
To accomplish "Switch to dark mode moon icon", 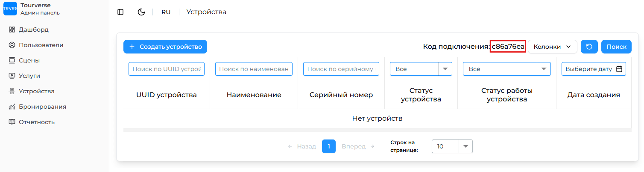I will coord(141,12).
